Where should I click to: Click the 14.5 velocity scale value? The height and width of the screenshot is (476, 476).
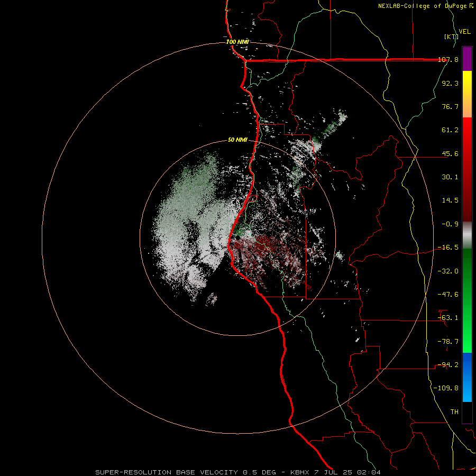450,200
